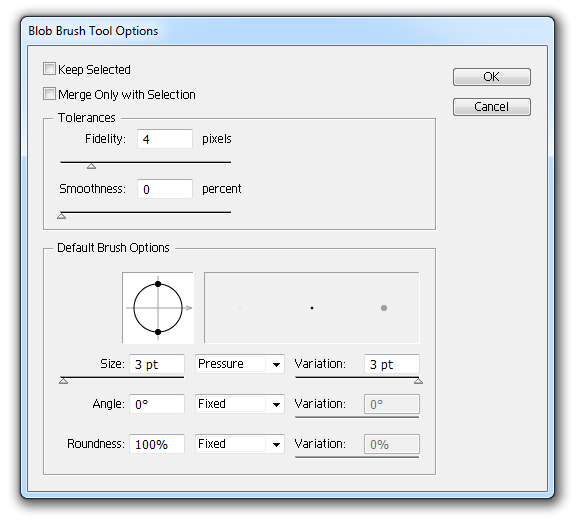Click the Smoothness percent input field
The height and width of the screenshot is (521, 576).
pyautogui.click(x=165, y=189)
